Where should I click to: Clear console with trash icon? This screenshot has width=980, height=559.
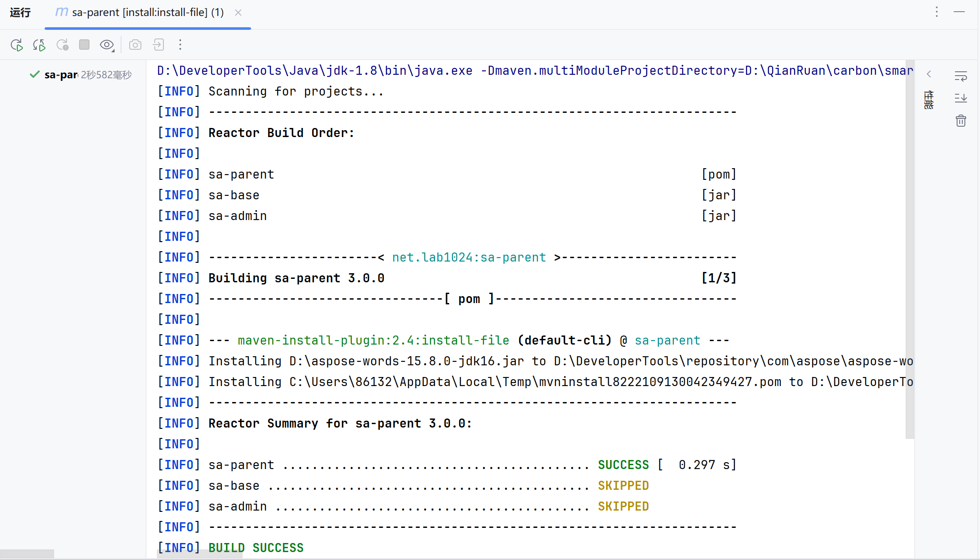(961, 121)
